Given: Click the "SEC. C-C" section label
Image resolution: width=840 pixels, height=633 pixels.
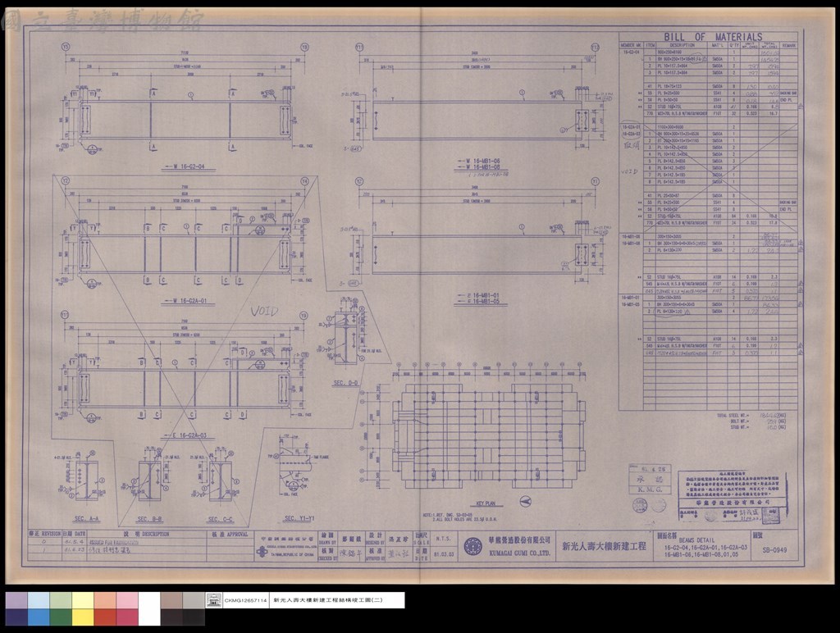Looking at the screenshot, I should (220, 519).
